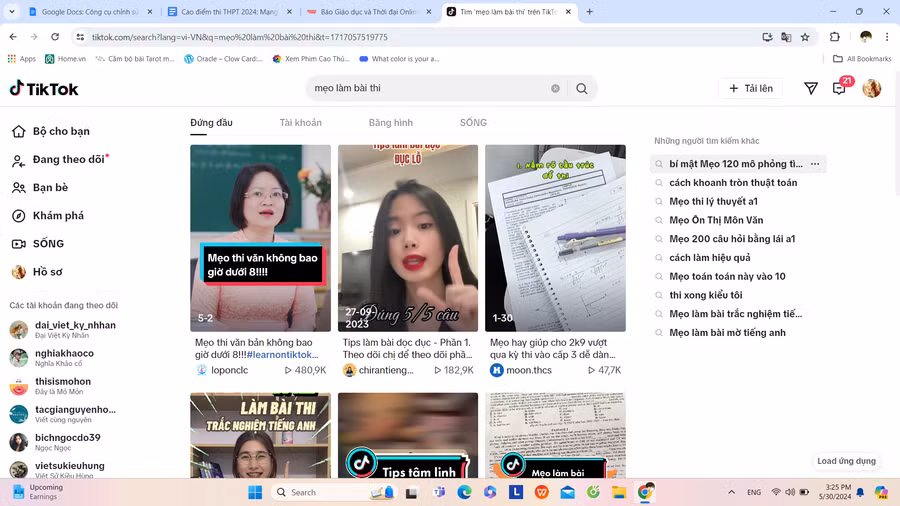This screenshot has height=506, width=900.
Task: Go back with the browser back arrow
Action: 13,37
